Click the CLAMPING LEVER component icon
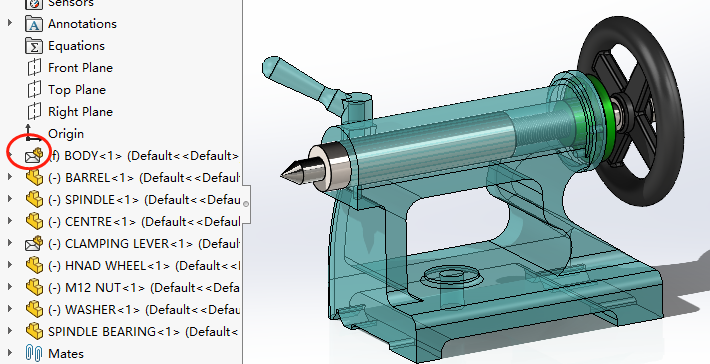Viewport: 710px width, 364px height. point(34,244)
